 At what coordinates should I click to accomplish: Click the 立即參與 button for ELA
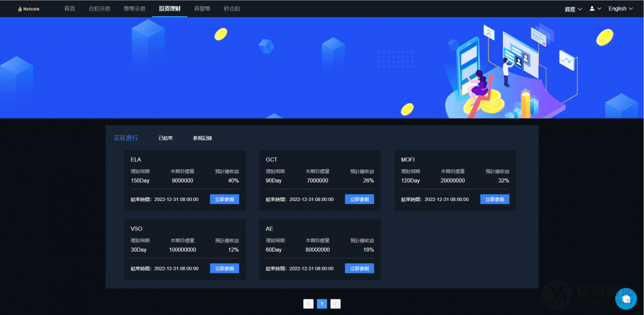pos(224,199)
